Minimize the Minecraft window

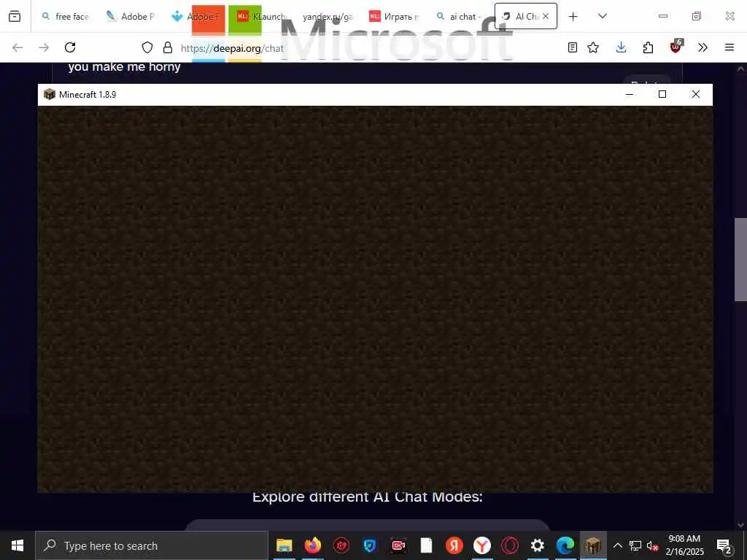pos(630,94)
